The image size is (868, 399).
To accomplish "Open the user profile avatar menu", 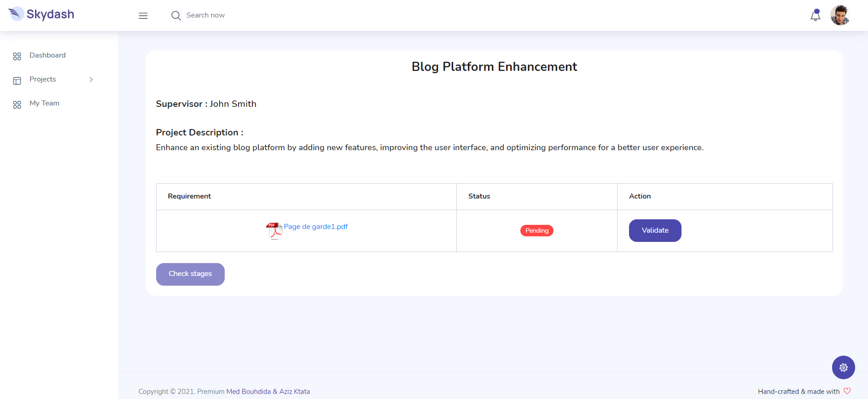I will [x=839, y=15].
